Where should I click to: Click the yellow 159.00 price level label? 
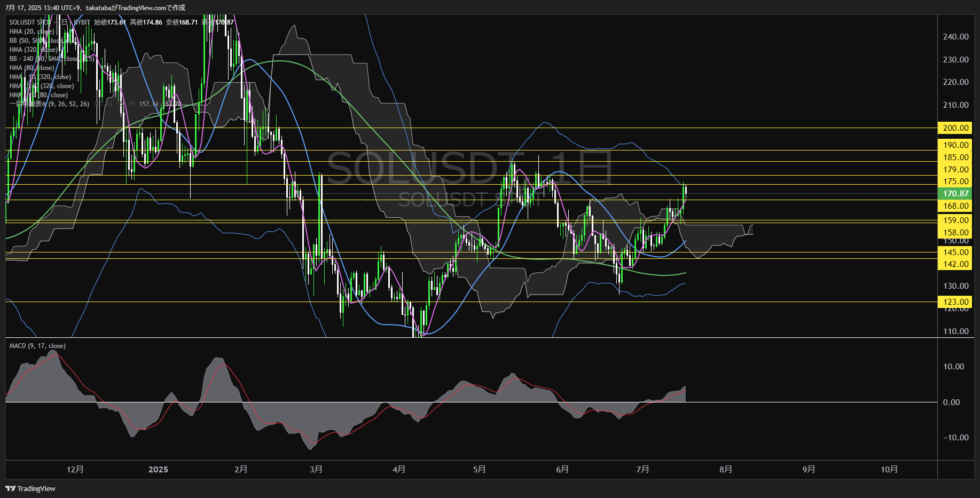955,220
